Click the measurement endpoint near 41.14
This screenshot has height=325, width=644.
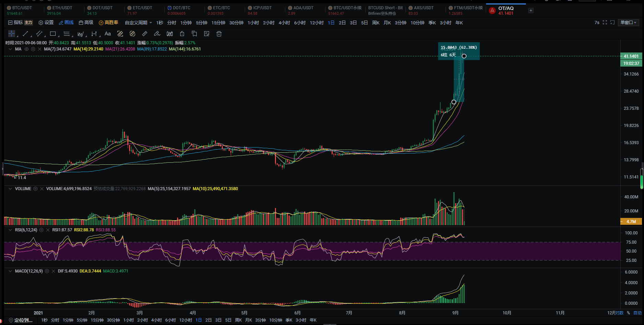(464, 56)
